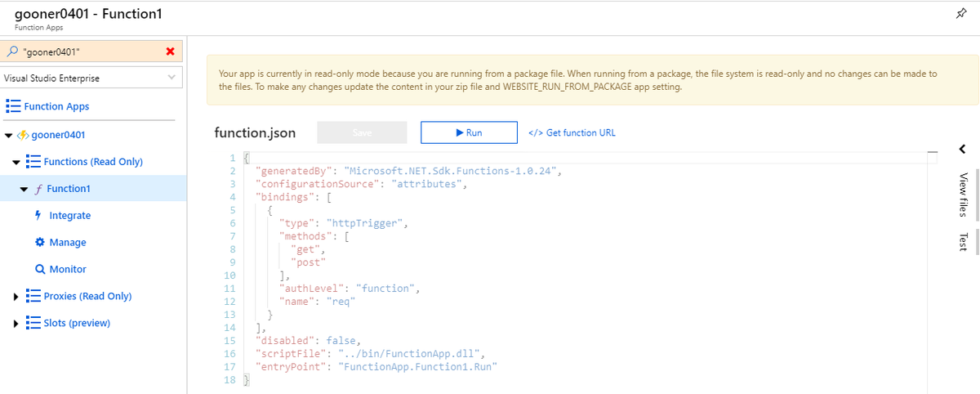Click the Monitor magnifier icon
Screen dimensions: 980x394
coord(39,270)
